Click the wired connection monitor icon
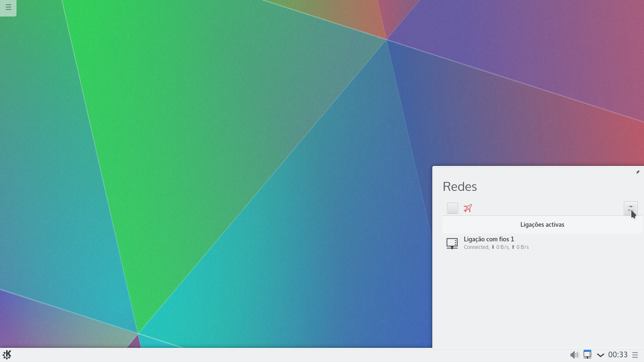Screen dimensions: 644x362 pos(452,243)
